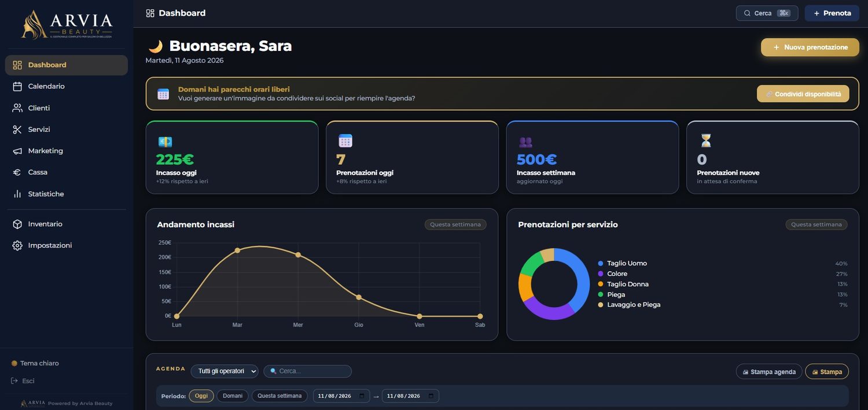This screenshot has width=868, height=410.
Task: Click the Inventario box icon
Action: [17, 224]
